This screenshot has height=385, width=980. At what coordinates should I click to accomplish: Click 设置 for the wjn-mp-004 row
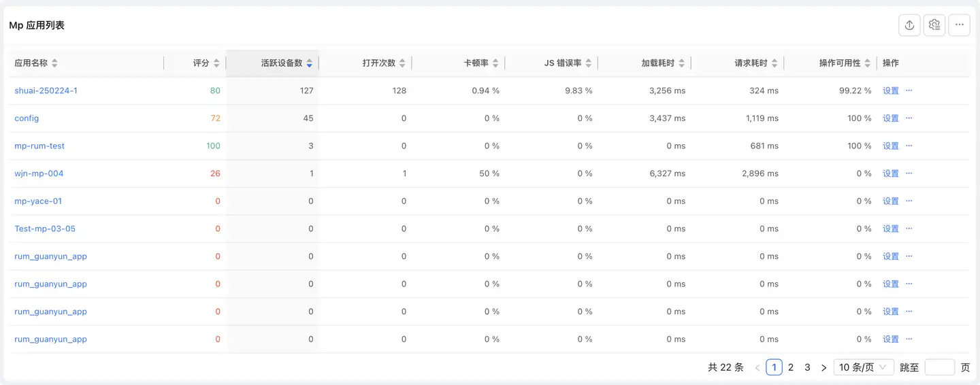891,173
